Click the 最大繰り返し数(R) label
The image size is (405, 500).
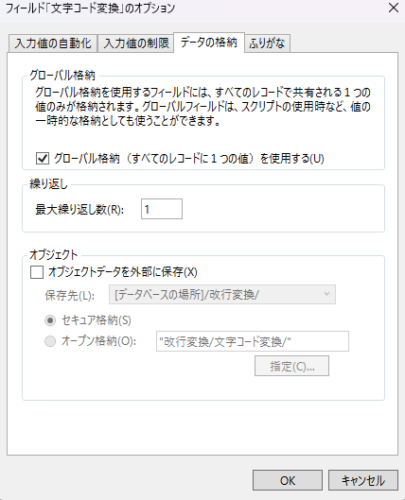click(x=79, y=210)
